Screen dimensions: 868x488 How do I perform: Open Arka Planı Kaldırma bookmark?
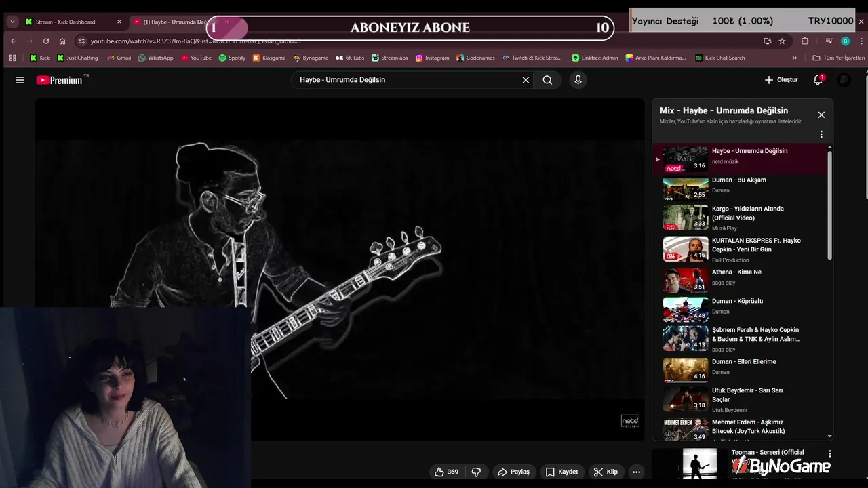[x=656, y=58]
